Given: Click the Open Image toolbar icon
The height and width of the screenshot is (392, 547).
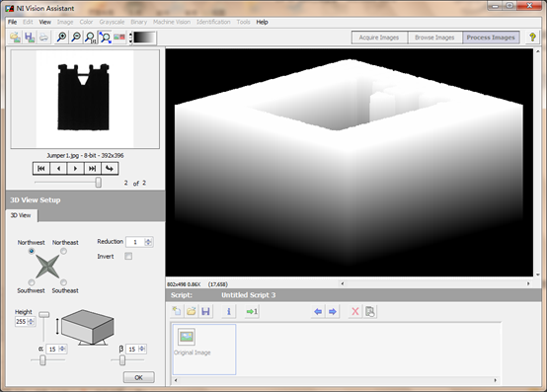Looking at the screenshot, I should coord(15,37).
